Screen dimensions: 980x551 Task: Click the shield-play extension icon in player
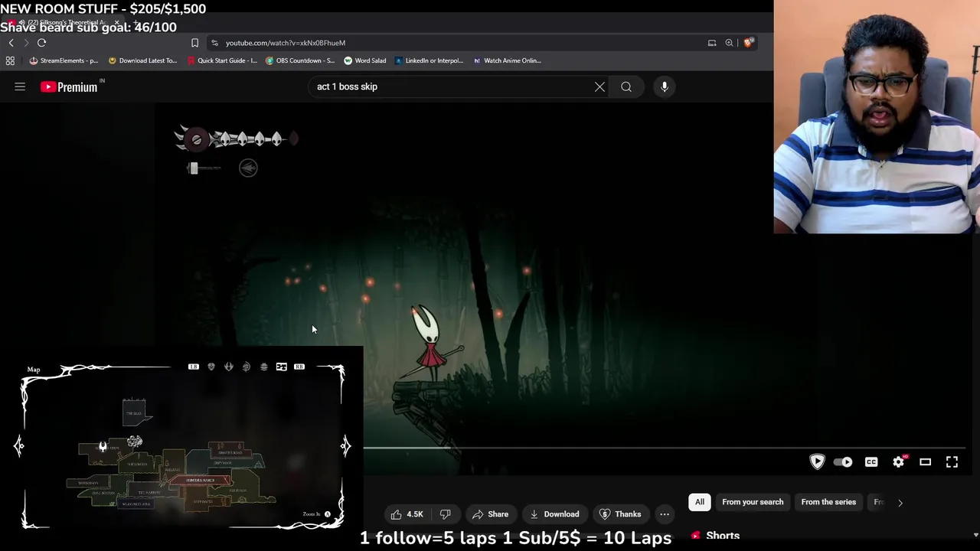tap(817, 462)
